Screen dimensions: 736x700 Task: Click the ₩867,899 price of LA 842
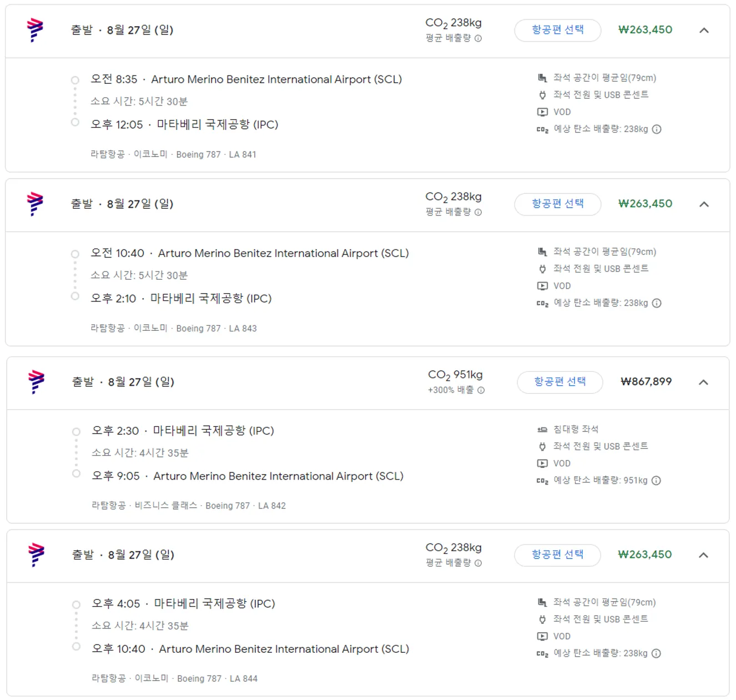pos(646,382)
